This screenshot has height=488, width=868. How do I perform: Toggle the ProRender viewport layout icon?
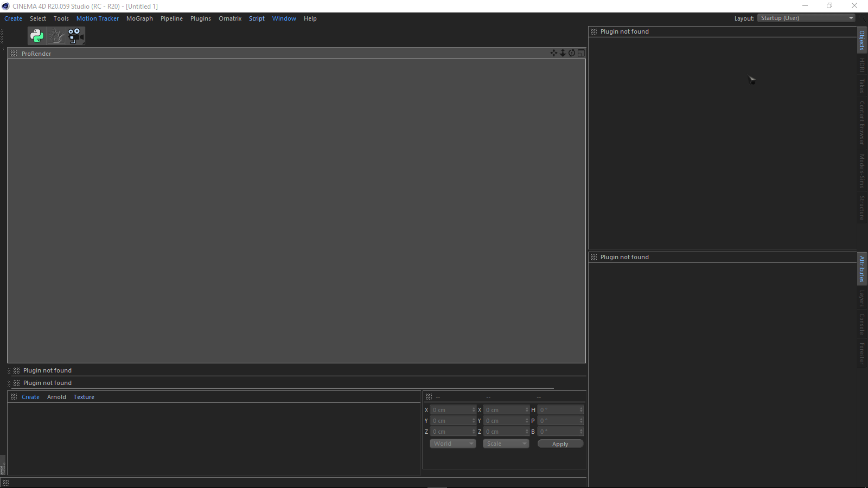(581, 53)
